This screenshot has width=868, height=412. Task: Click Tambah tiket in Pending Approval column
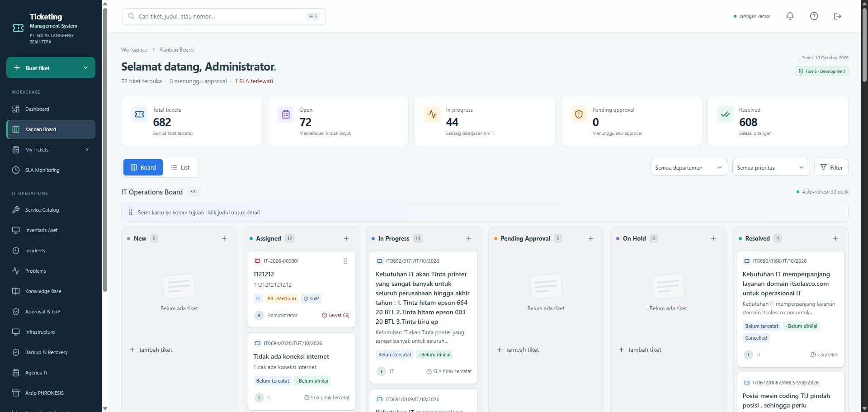518,350
